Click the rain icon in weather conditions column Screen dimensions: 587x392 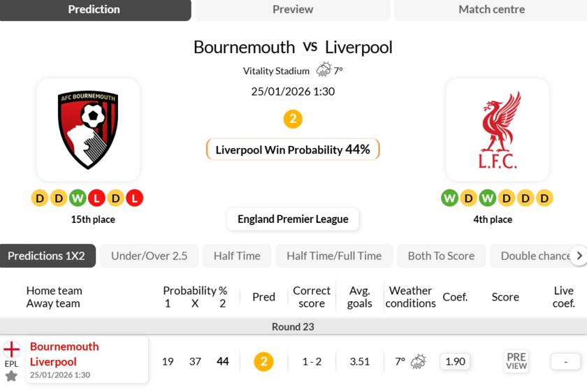[418, 361]
